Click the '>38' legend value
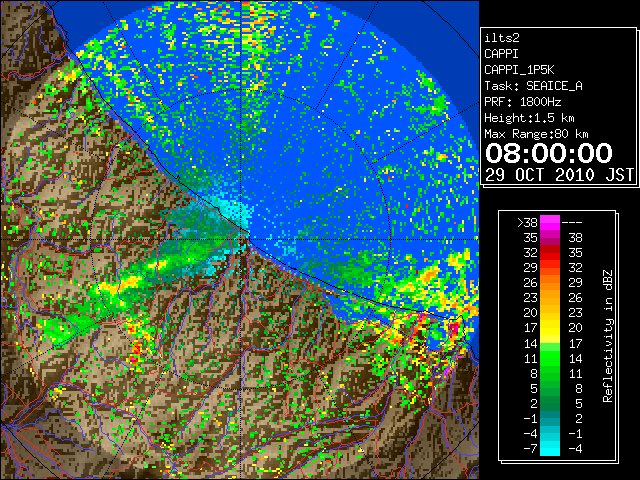This screenshot has height=480, width=640. 527,223
